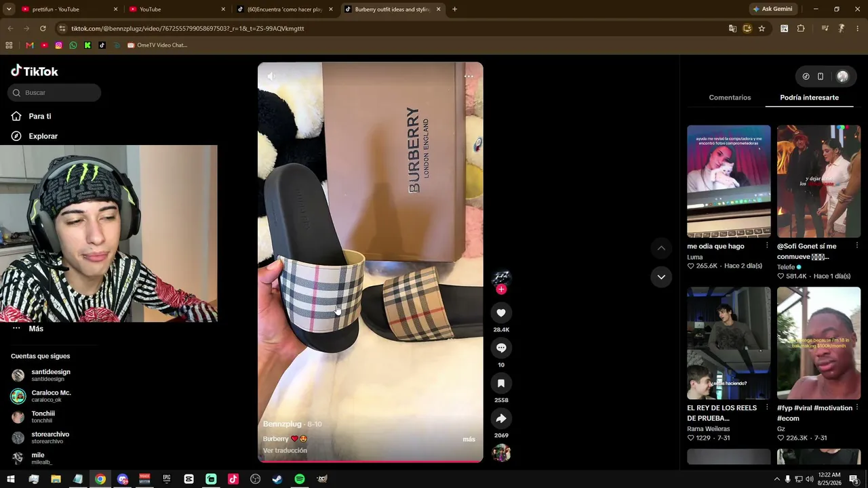Open the WhatsApp bookmark

(73, 45)
